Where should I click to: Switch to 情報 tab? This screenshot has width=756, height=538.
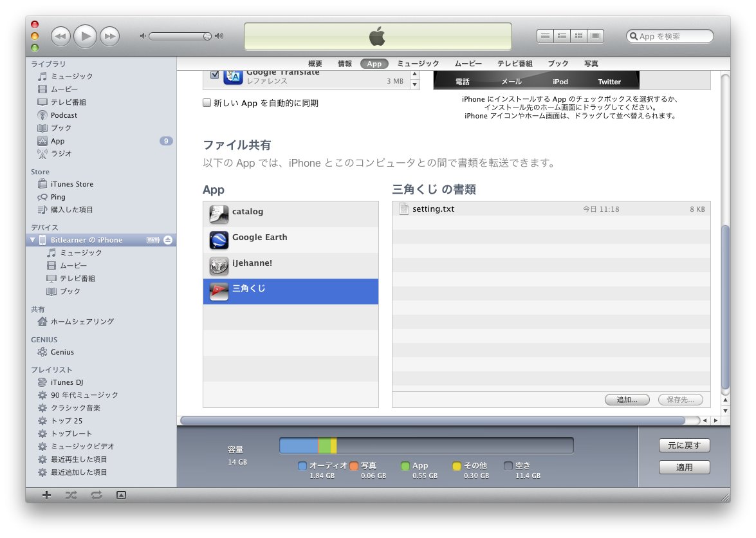[345, 64]
